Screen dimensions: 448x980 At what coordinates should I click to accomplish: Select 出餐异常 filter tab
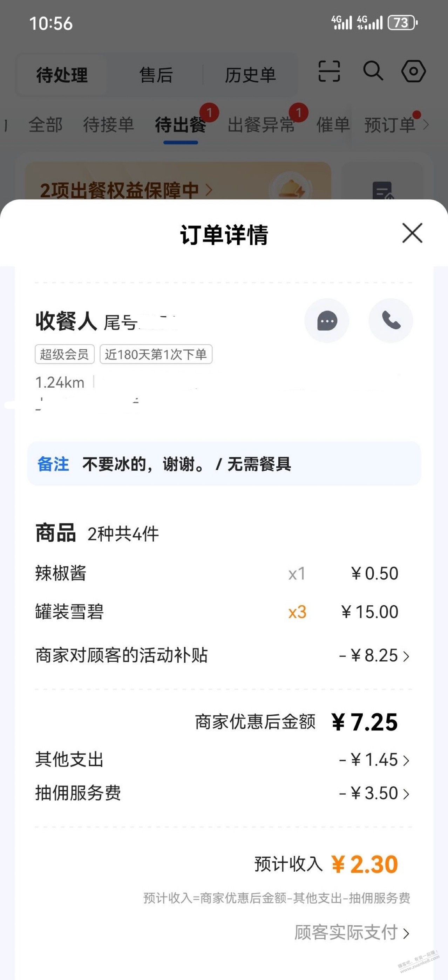coord(261,125)
